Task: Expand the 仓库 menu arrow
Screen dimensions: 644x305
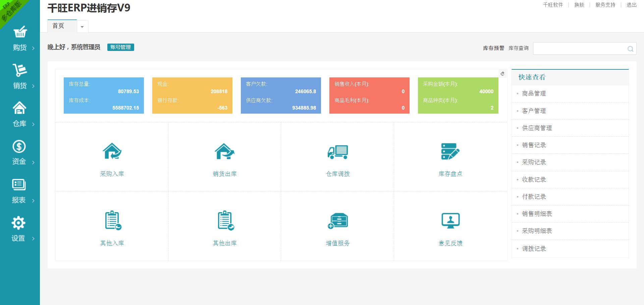Action: [x=33, y=124]
